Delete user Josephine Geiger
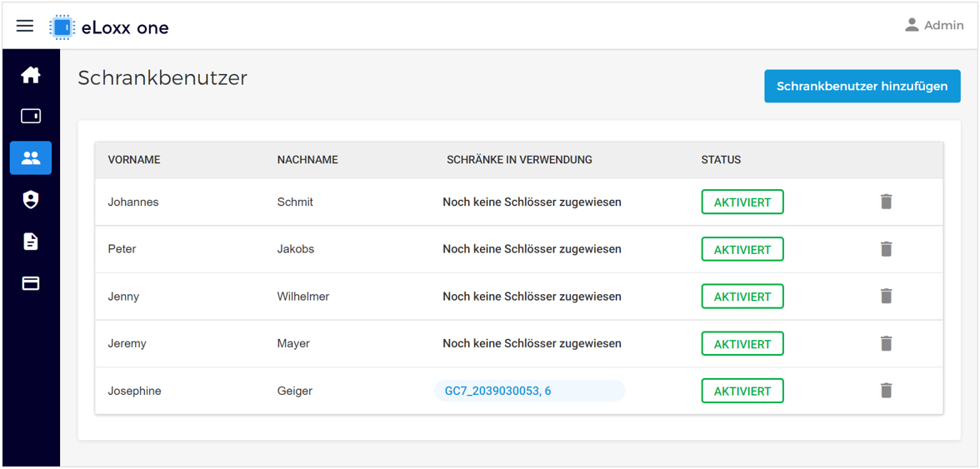 pos(886,391)
